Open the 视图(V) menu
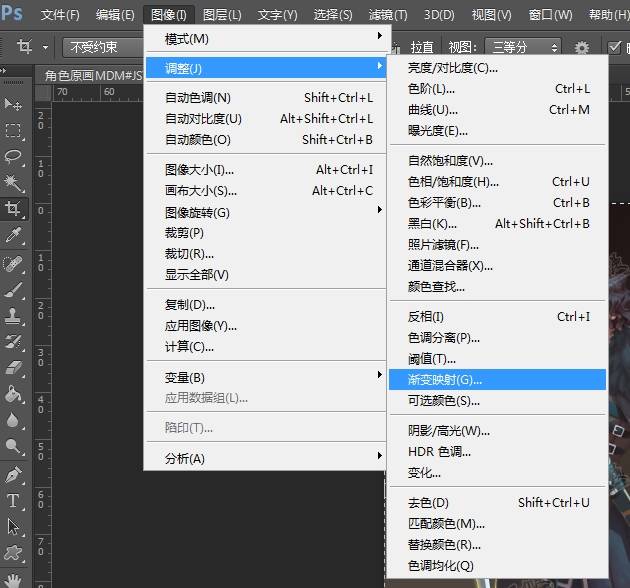The image size is (630, 588). pos(491,15)
